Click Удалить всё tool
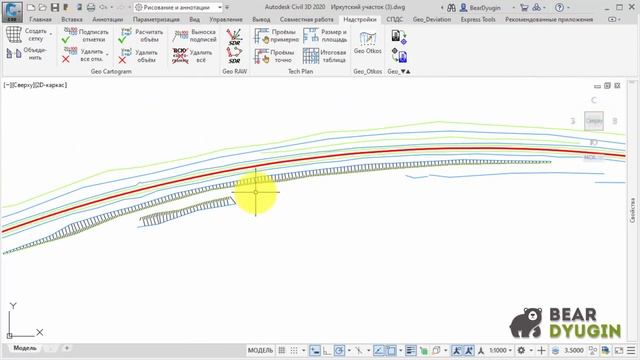 tap(192, 55)
